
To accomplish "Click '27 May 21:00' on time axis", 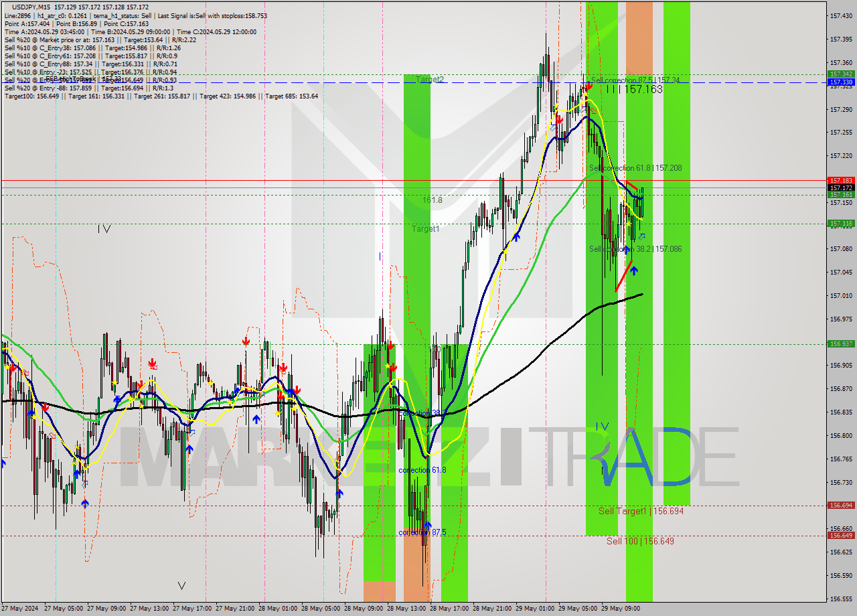I will coord(235,609).
